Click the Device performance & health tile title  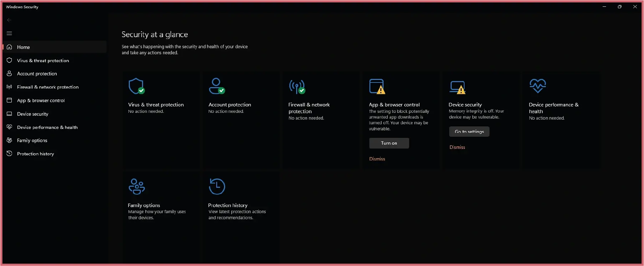554,108
